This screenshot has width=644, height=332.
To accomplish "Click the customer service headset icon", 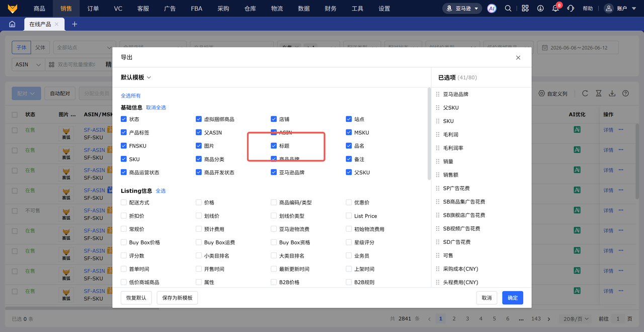I will [x=571, y=8].
